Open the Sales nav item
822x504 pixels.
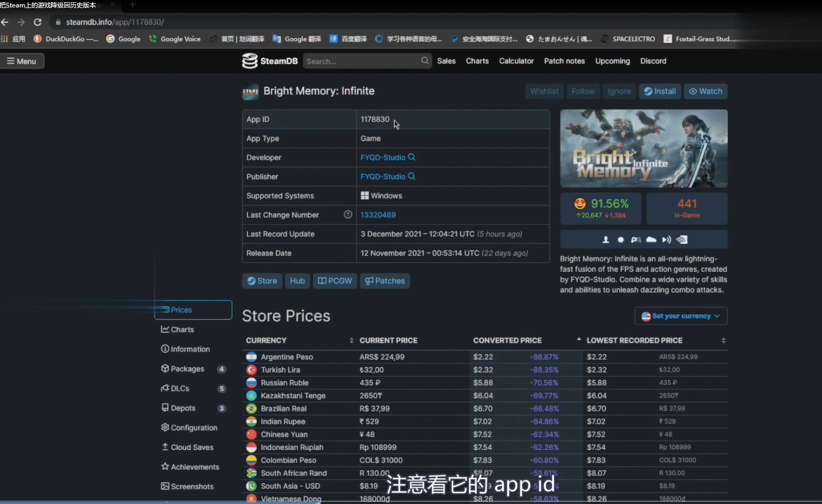tap(446, 61)
